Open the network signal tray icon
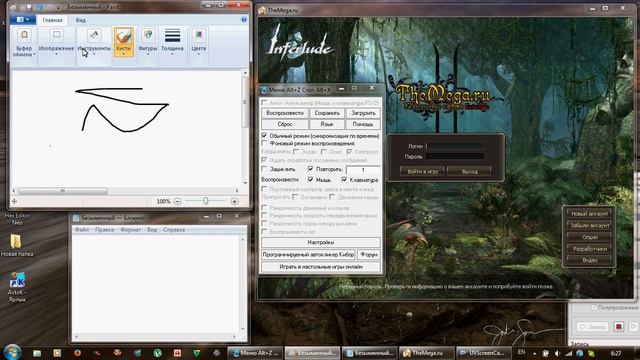This screenshot has height=360, width=640. [x=568, y=353]
